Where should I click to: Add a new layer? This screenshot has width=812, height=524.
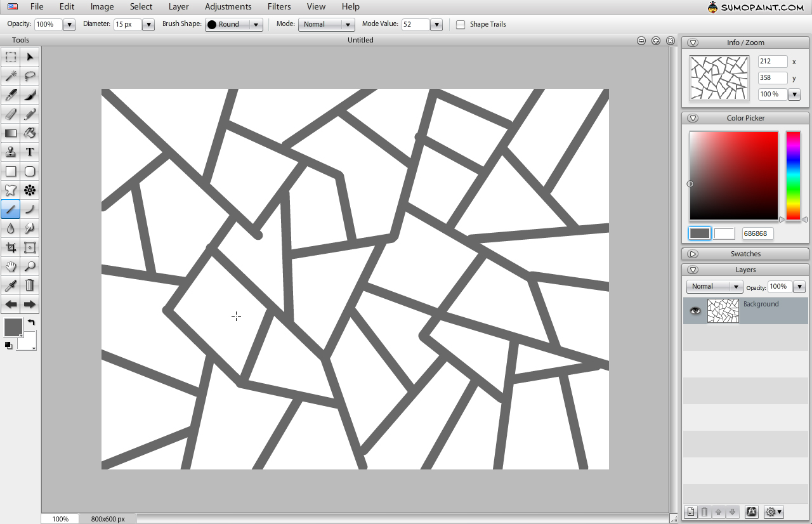click(x=691, y=512)
